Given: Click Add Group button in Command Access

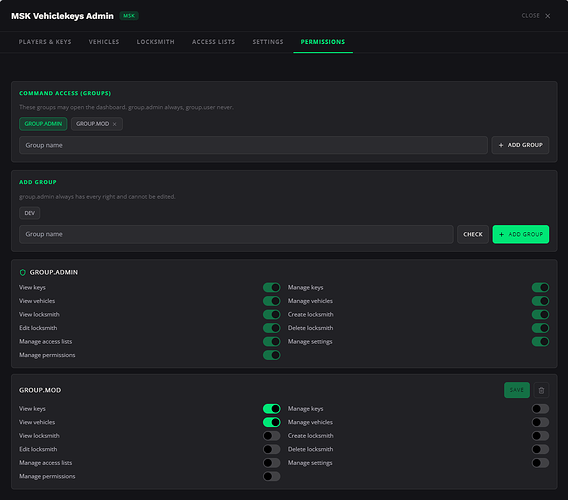Looking at the screenshot, I should [520, 145].
